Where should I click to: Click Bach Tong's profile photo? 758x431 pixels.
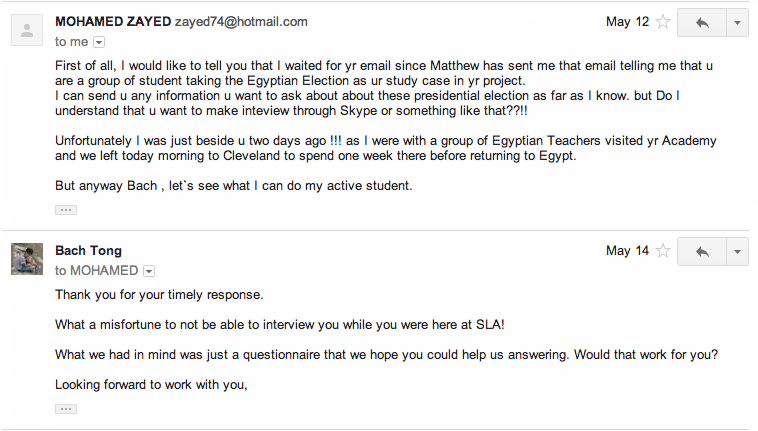coord(27,260)
